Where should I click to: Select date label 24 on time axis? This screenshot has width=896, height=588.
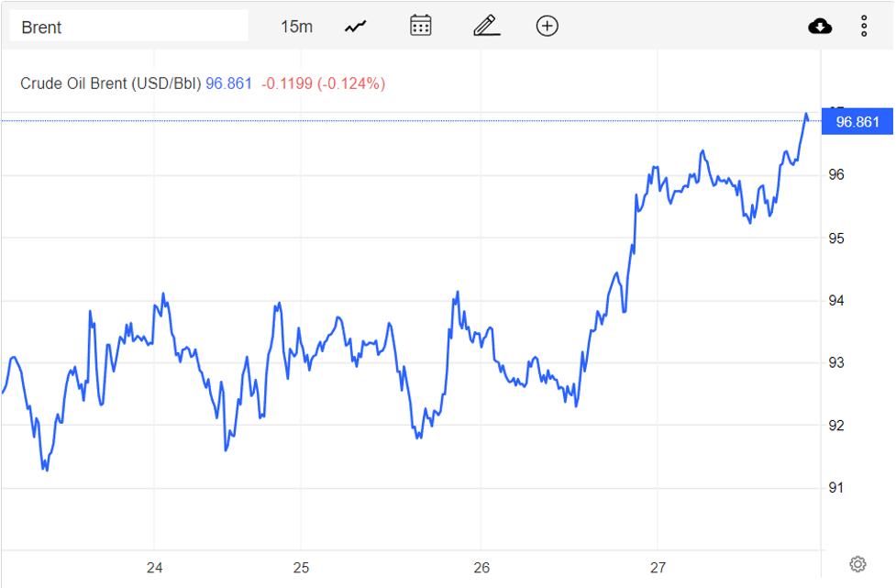click(x=155, y=568)
